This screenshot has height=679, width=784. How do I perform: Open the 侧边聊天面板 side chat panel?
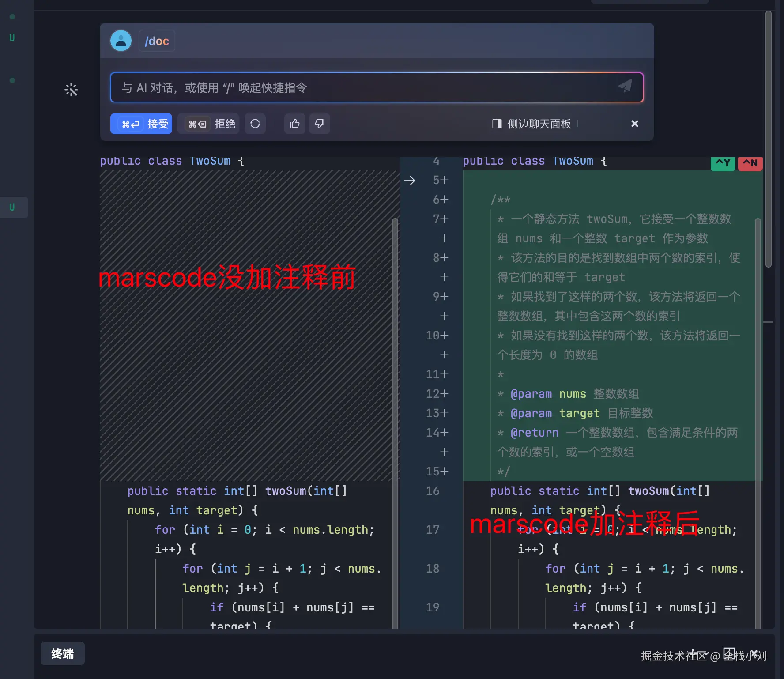click(x=531, y=124)
